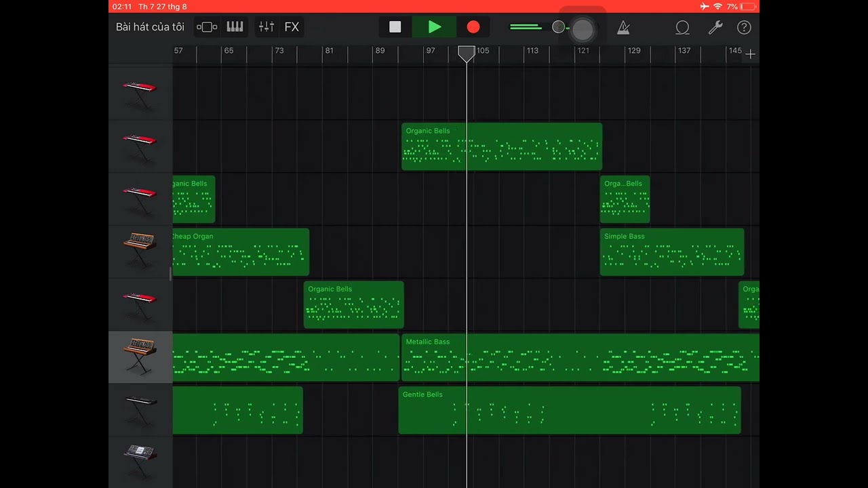The image size is (868, 488).
Task: Add a song section with the plus icon
Action: point(751,54)
